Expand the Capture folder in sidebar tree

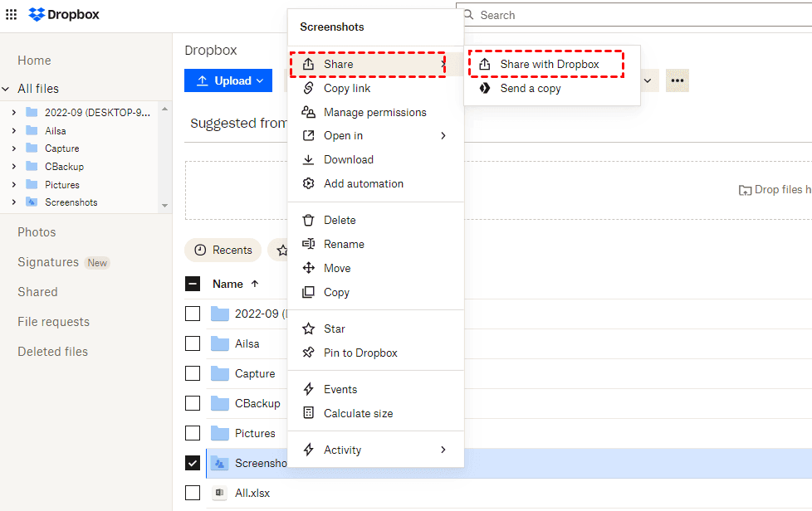[14, 148]
